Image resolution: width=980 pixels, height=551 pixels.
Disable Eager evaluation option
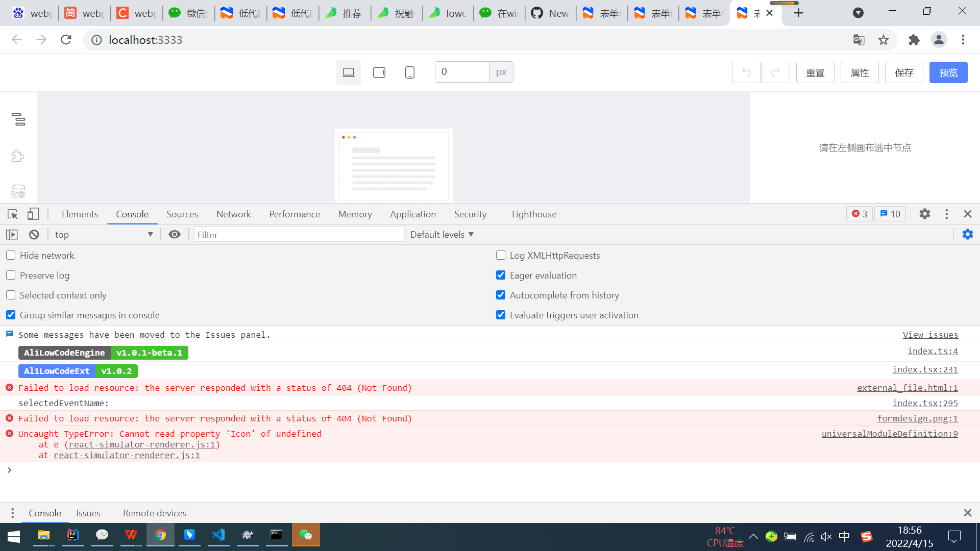coord(500,275)
